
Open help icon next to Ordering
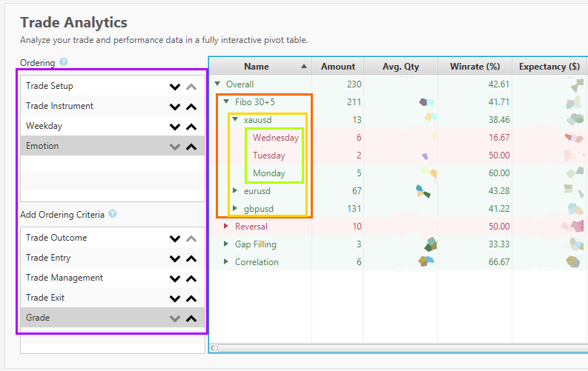click(x=64, y=61)
